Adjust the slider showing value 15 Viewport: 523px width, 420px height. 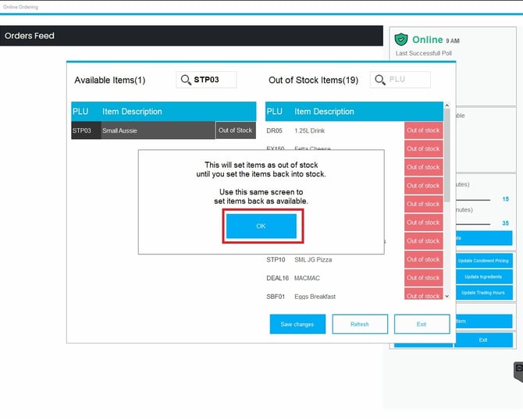point(473,200)
